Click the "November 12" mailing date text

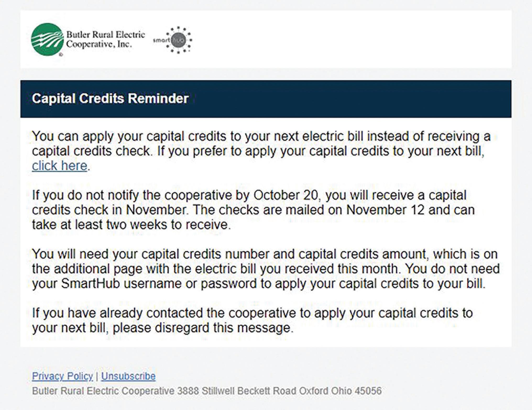point(385,210)
